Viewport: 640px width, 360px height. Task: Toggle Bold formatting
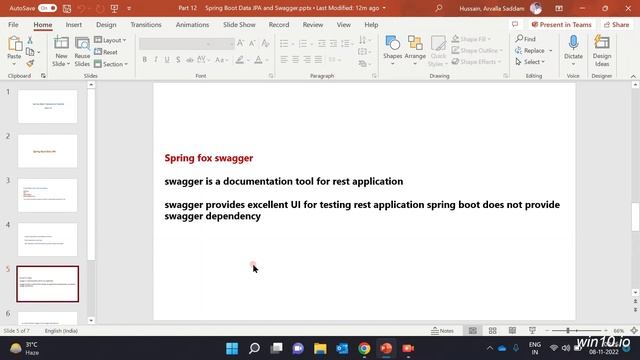click(144, 60)
